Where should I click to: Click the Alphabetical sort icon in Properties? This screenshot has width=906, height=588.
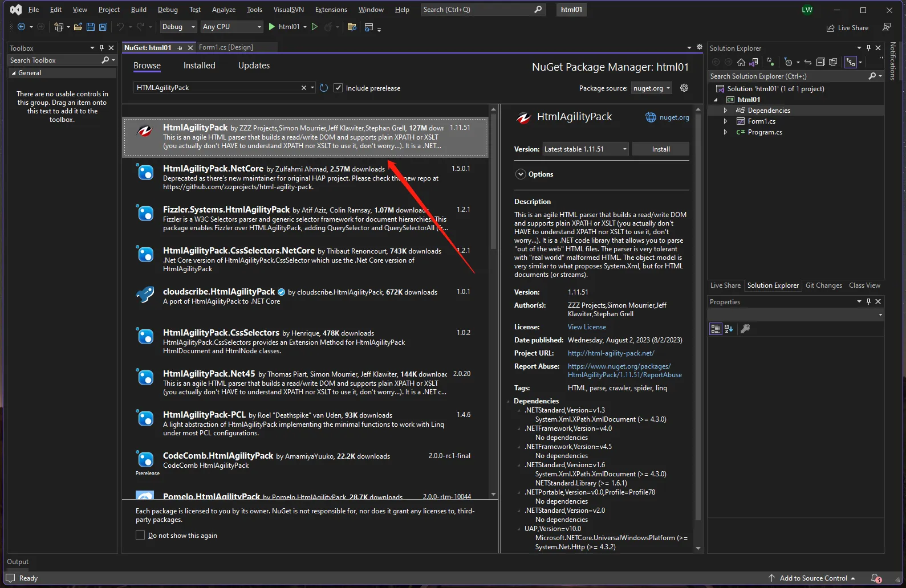point(729,329)
